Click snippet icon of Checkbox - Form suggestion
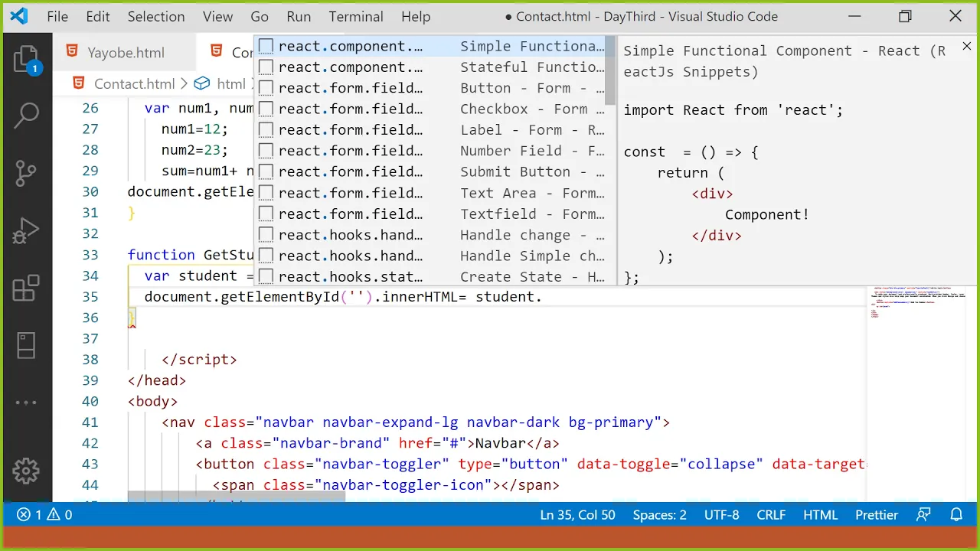 tap(266, 109)
